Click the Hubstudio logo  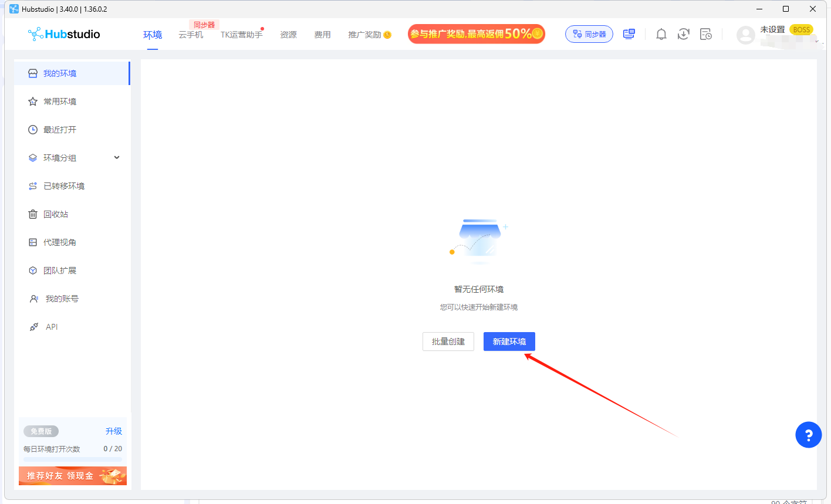[x=64, y=34]
